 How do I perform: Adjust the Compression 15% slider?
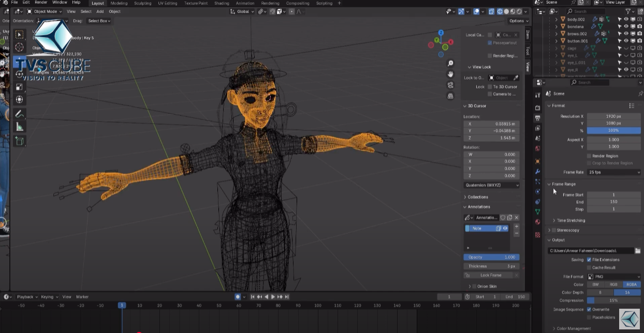click(614, 300)
